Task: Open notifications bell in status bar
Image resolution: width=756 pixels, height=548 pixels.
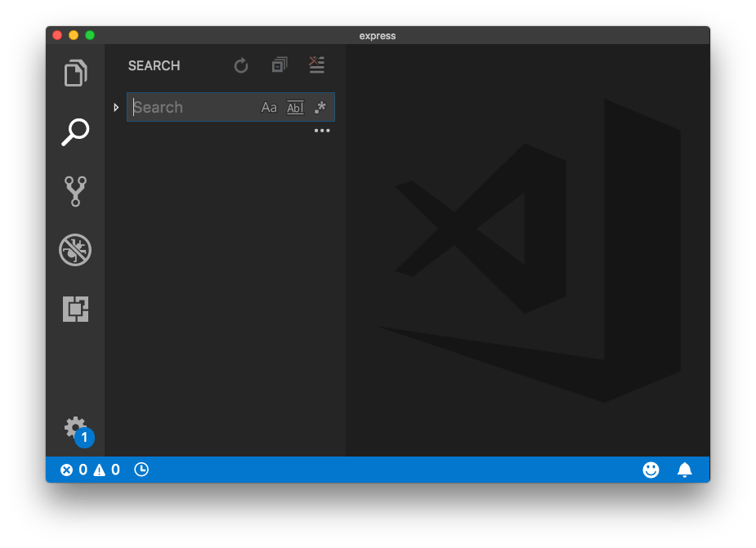Action: 685,470
